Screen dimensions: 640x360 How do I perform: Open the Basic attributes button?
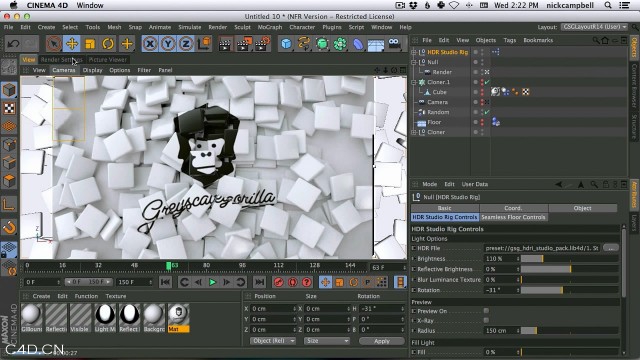(x=444, y=208)
